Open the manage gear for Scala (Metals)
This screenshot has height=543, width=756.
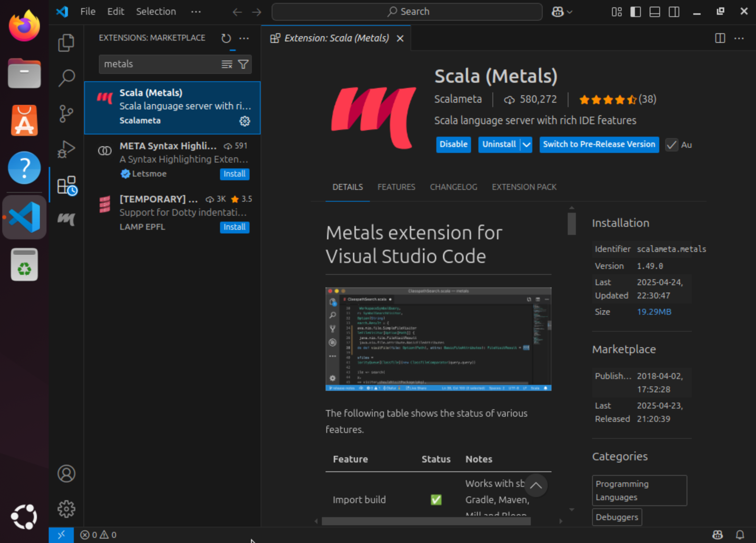point(245,121)
